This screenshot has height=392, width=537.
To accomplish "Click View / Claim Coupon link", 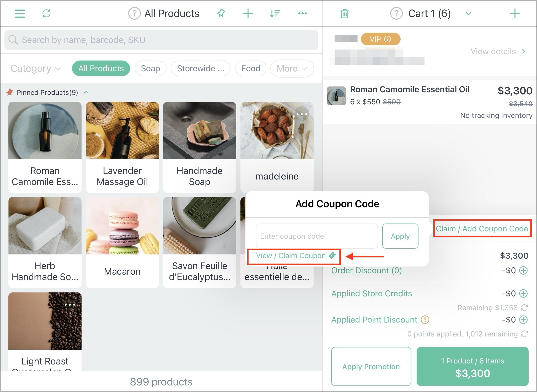I will [296, 256].
